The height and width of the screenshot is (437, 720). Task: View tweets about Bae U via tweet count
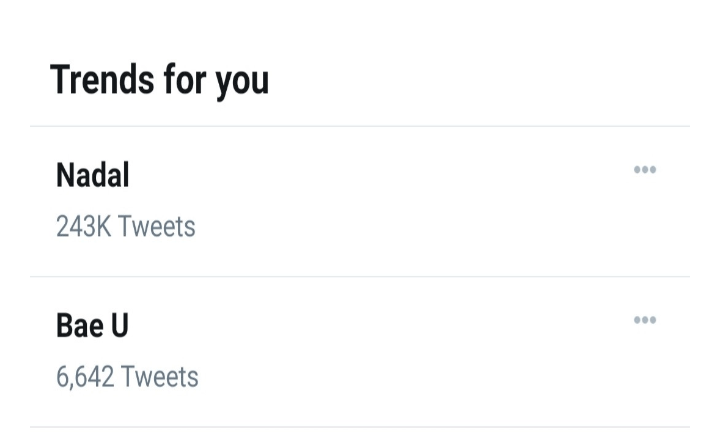(x=127, y=377)
